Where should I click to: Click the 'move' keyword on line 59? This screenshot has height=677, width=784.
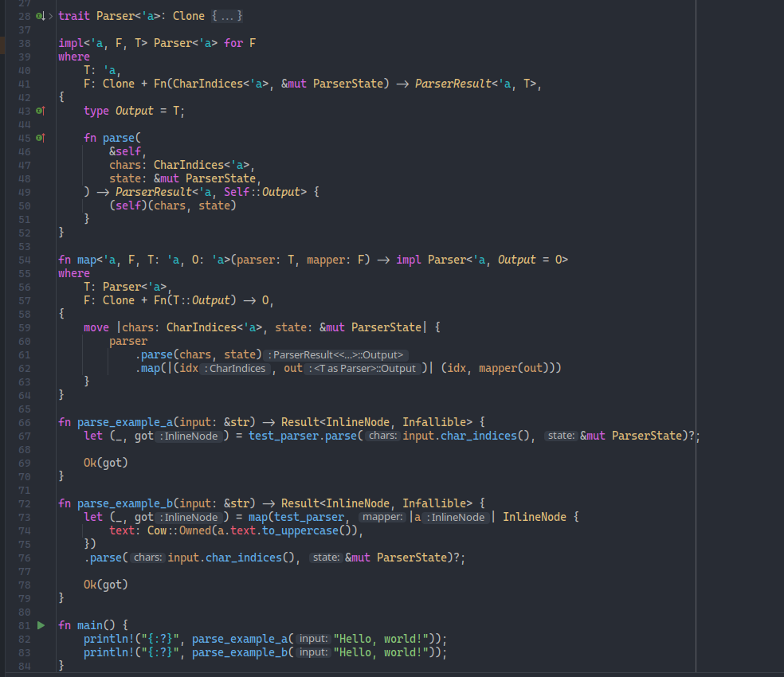click(96, 328)
